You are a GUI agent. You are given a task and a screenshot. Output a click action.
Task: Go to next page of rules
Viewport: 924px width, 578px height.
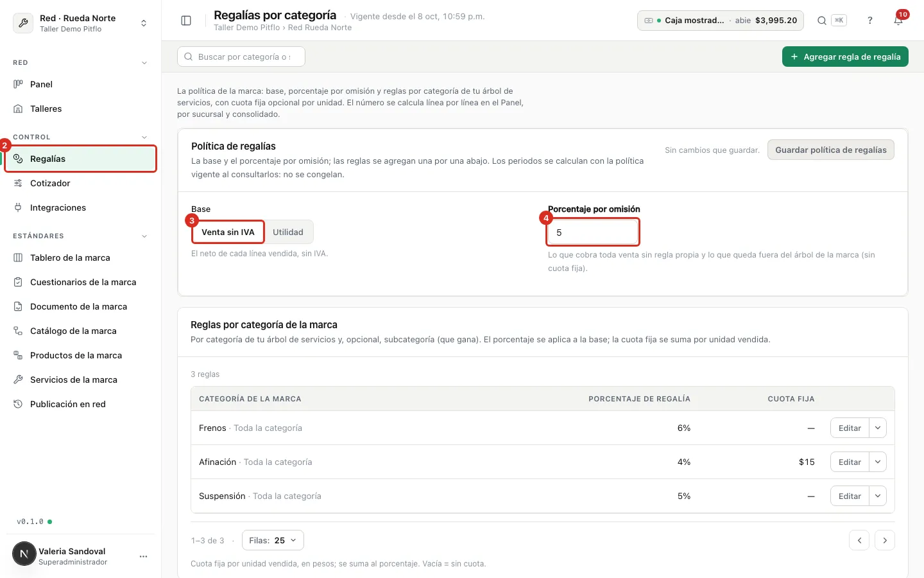(885, 540)
